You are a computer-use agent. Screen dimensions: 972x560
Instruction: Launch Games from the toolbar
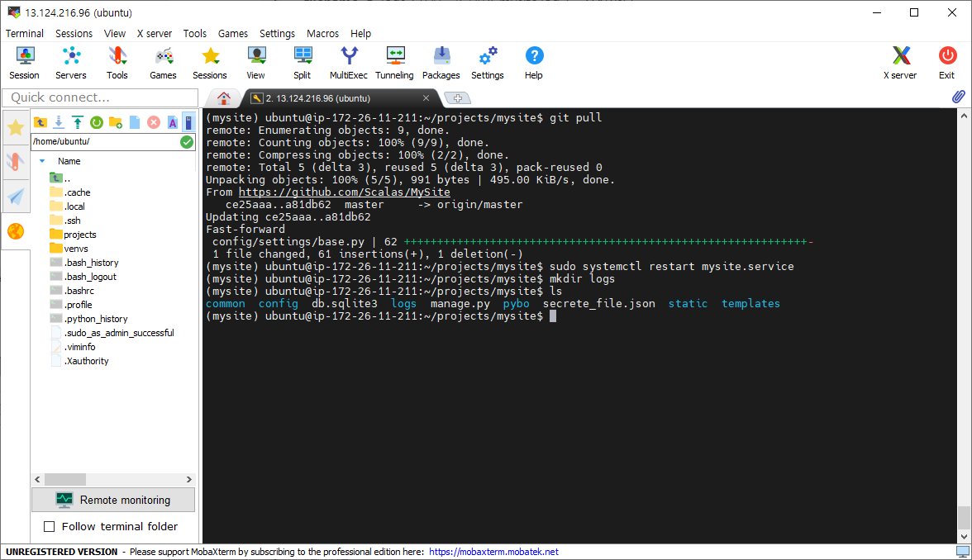point(163,63)
